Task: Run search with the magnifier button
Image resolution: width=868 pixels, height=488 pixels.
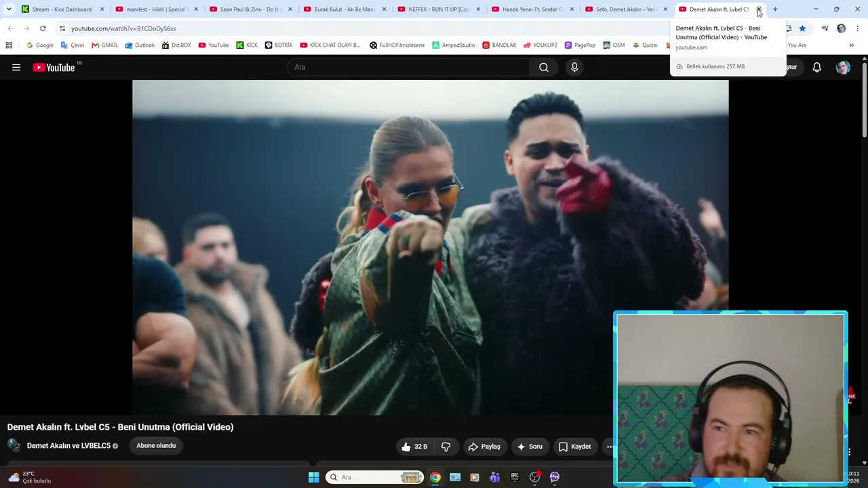Action: (544, 67)
